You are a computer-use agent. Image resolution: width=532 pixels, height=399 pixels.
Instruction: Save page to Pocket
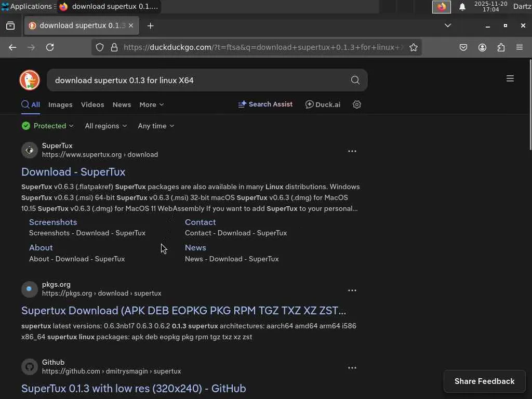click(463, 47)
